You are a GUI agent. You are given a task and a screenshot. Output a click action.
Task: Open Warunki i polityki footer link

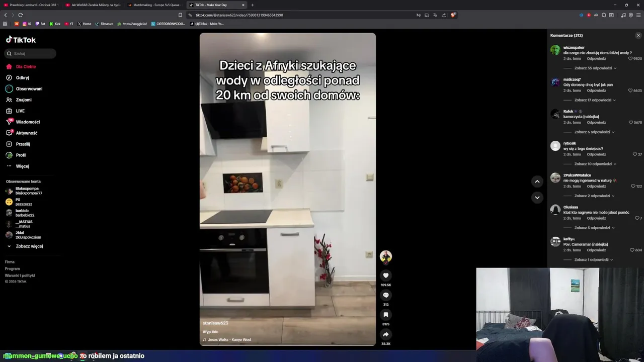point(20,276)
